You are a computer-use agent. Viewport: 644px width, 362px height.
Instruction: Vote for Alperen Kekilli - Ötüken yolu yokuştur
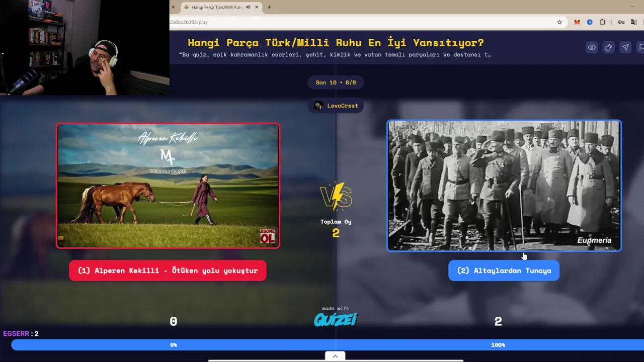(x=168, y=270)
